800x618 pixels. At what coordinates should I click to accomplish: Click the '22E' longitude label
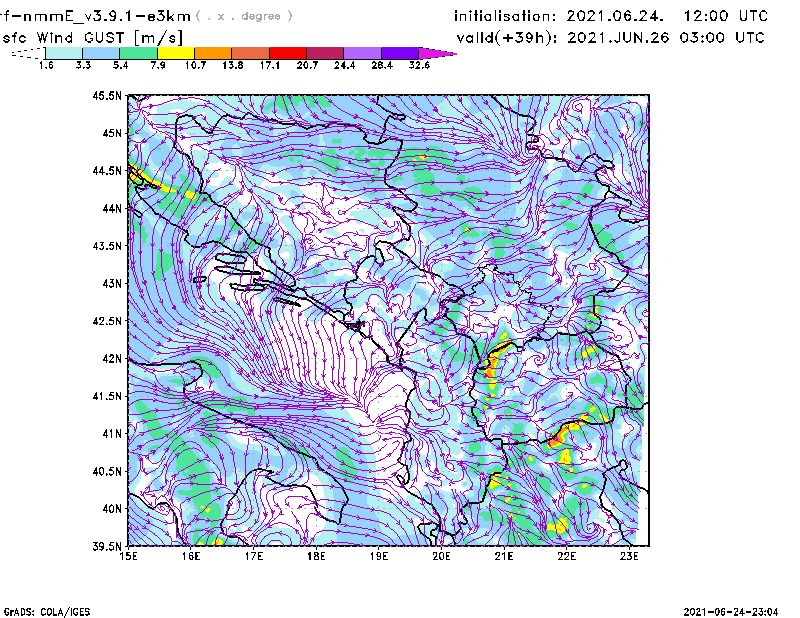[x=566, y=556]
